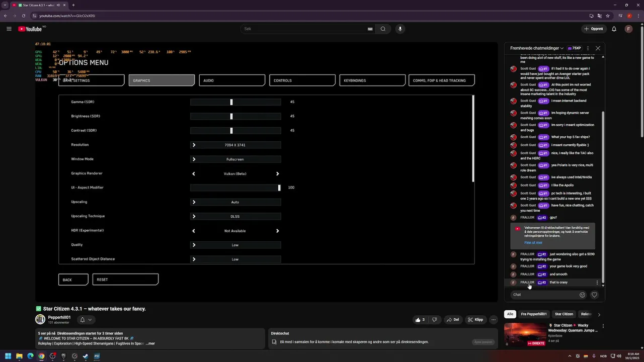Open a new browser tab
Image resolution: width=644 pixels, height=362 pixels.
(73, 5)
